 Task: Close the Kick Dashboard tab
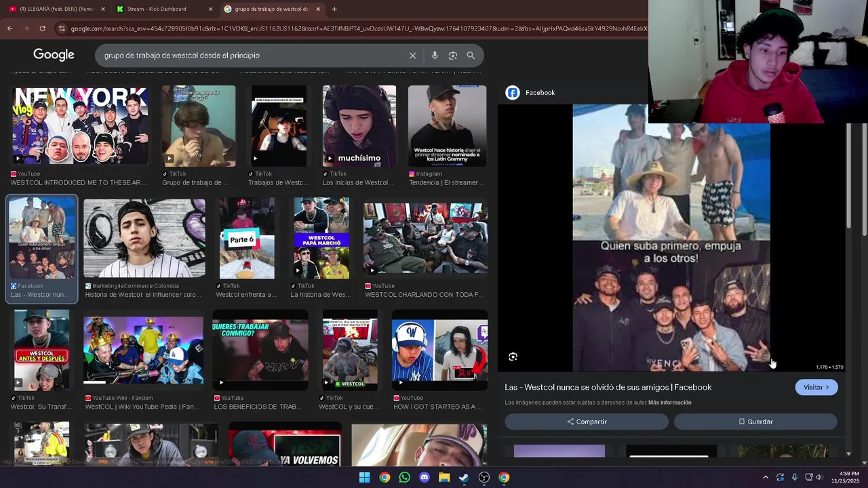click(x=210, y=9)
